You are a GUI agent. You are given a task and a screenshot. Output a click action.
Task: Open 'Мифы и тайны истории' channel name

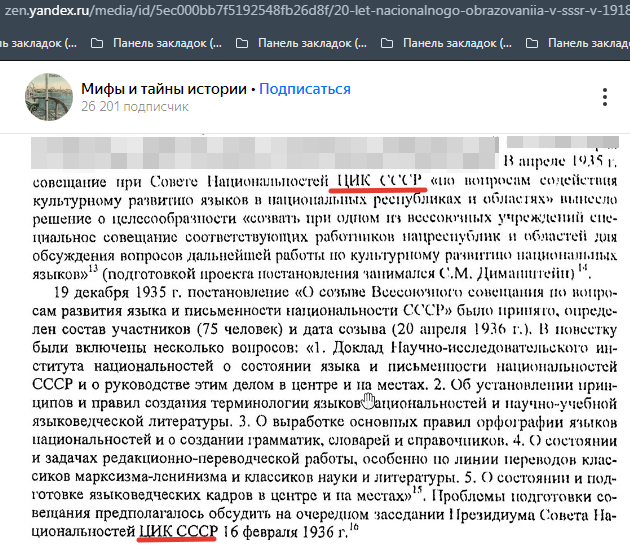(x=164, y=89)
